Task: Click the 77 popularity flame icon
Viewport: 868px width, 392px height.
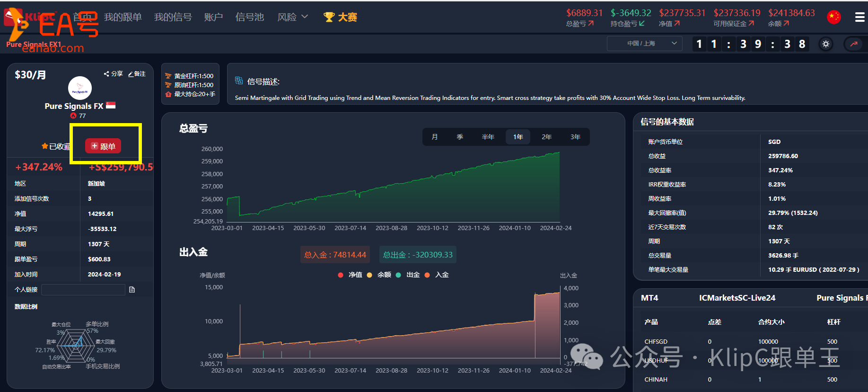Action: 73,116
